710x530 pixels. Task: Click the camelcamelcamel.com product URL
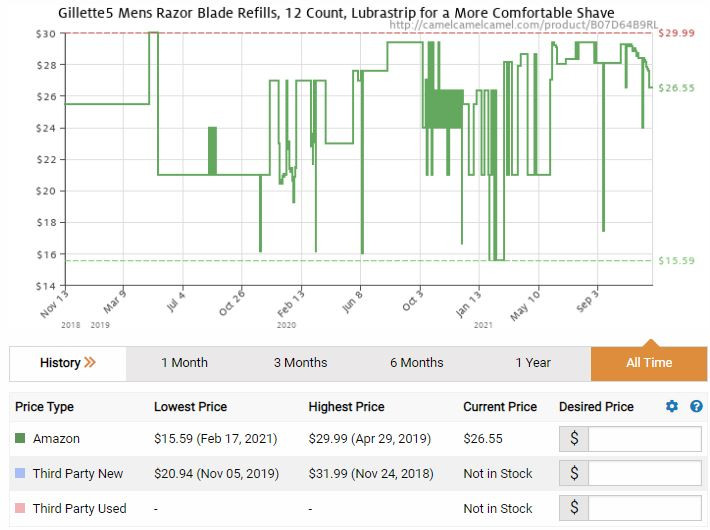point(523,25)
